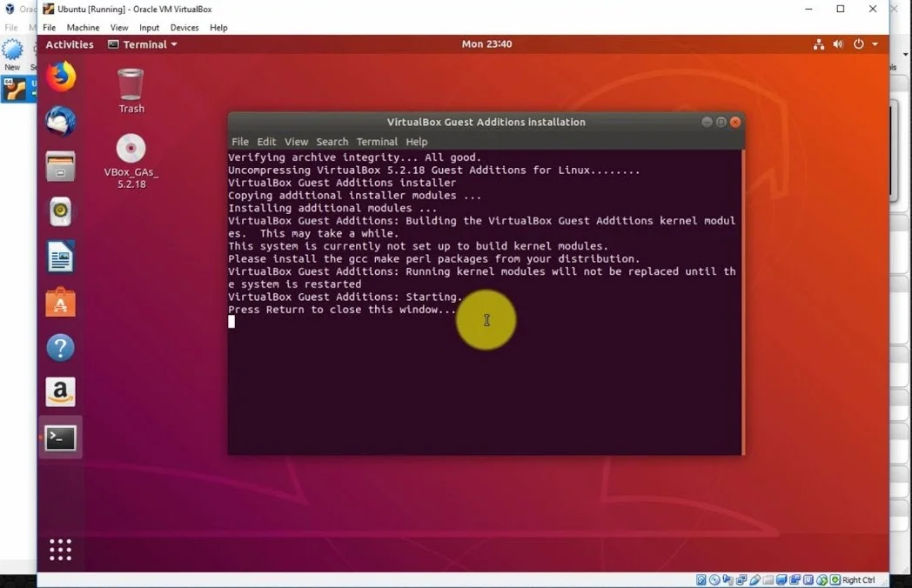Open the volume indicator in top bar
Viewport: 912px width, 588px height.
pyautogui.click(x=838, y=44)
